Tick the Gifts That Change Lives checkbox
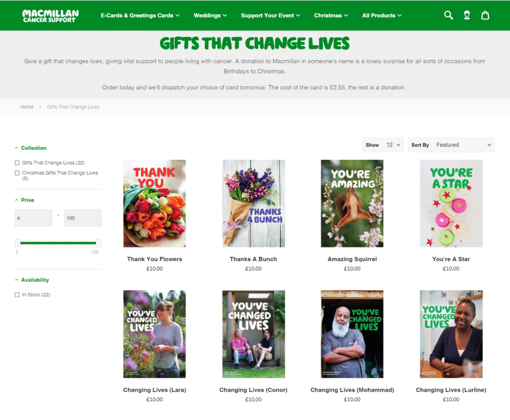 click(x=17, y=163)
